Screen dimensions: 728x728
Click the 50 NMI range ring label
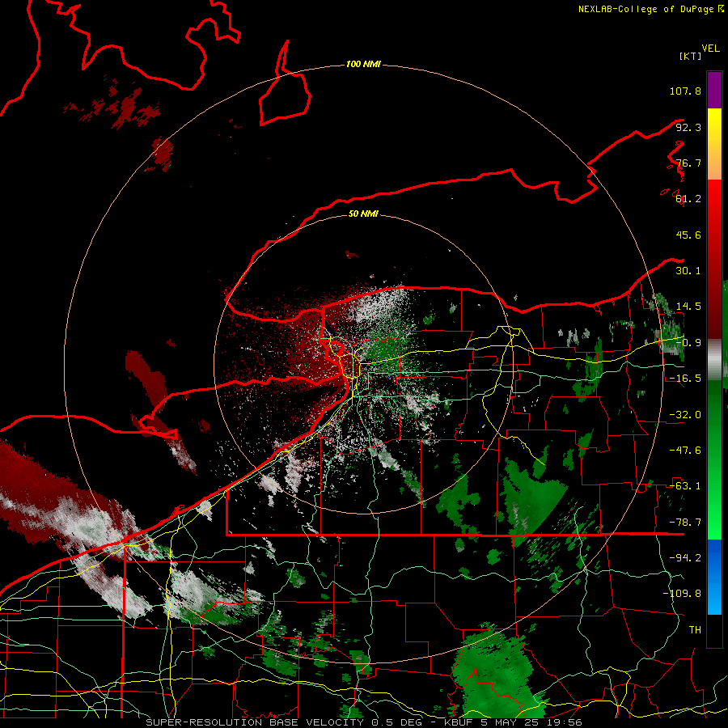click(363, 214)
